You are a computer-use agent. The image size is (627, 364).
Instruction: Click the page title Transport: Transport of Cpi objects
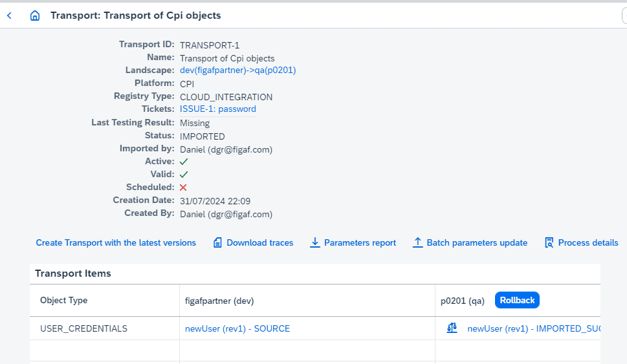(x=135, y=16)
